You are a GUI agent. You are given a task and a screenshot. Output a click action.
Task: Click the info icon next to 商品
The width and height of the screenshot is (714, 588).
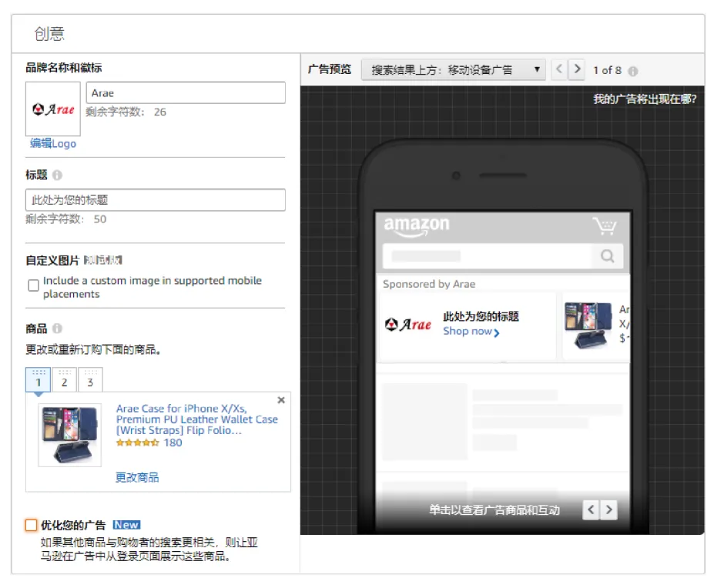(57, 329)
